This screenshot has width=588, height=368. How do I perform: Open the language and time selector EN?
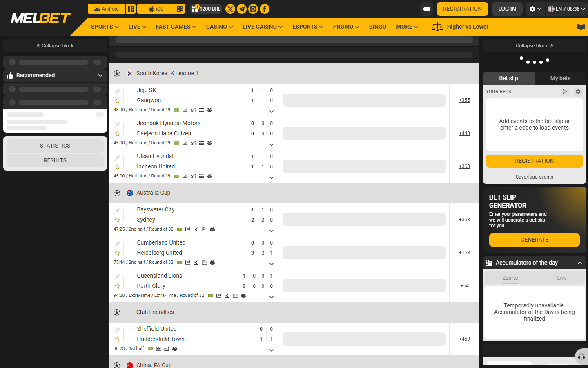[566, 9]
